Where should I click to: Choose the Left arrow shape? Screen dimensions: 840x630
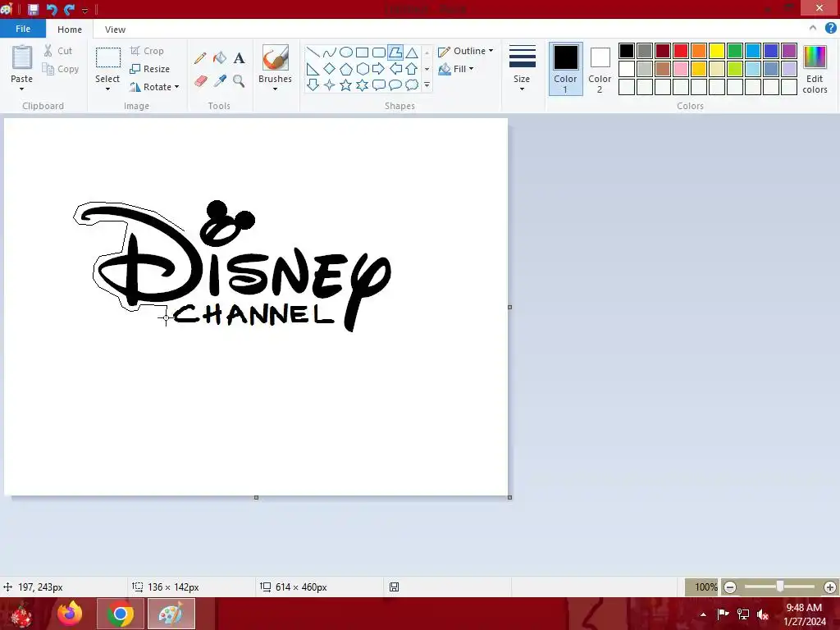(x=395, y=69)
